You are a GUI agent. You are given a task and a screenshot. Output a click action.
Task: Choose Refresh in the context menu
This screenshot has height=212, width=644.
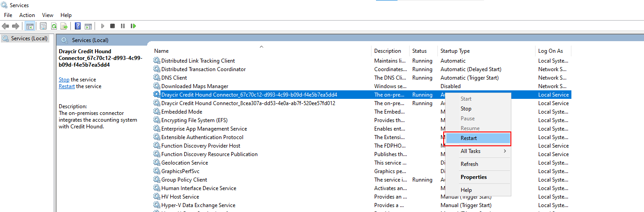pos(478,164)
